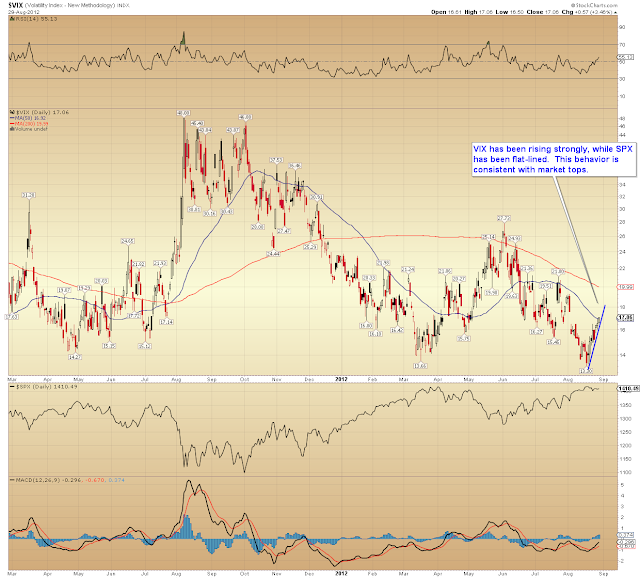Viewport: 640px width, 578px height.
Task: Click the 17.06 last-price tag on VIX axis
Action: click(x=626, y=317)
